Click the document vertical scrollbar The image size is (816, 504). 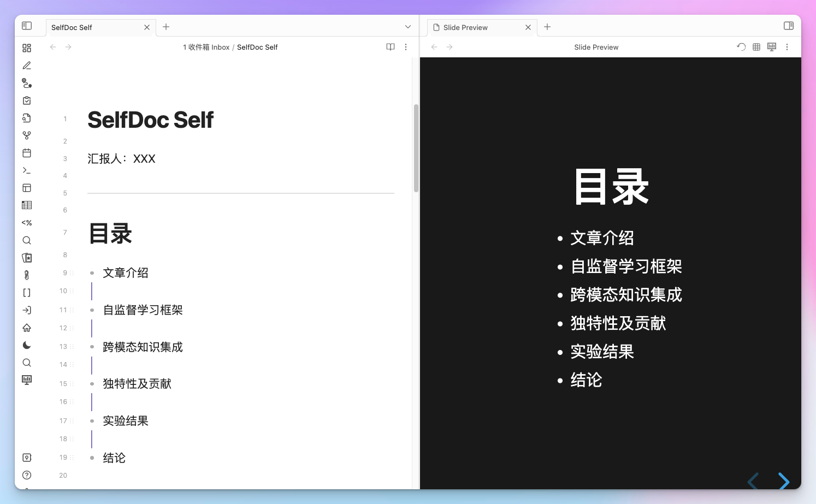(416, 147)
